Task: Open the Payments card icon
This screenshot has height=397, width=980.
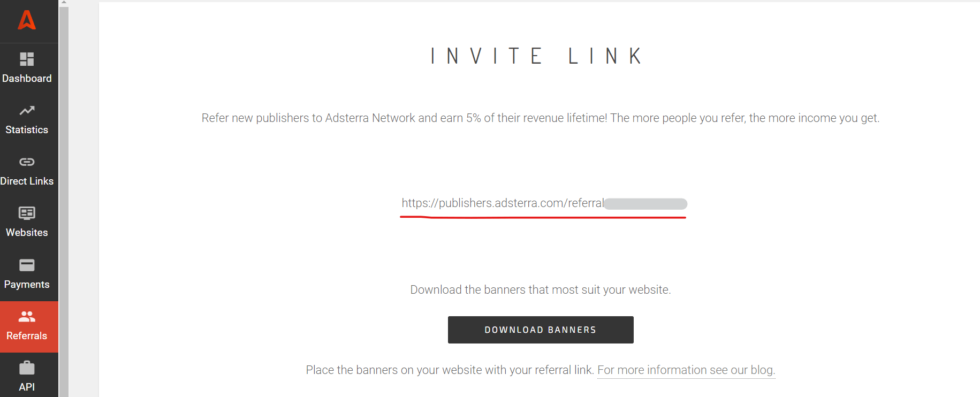Action: tap(26, 264)
